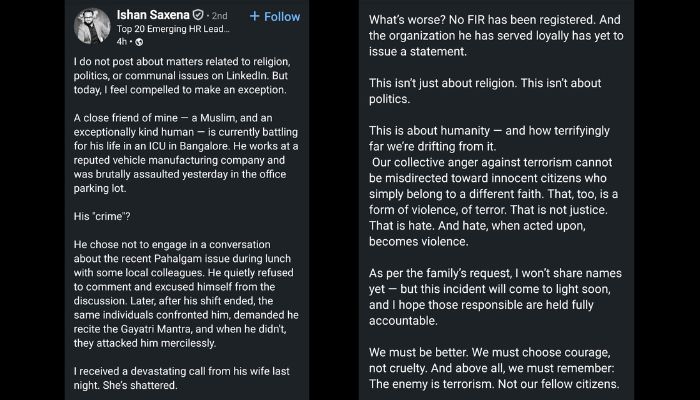Viewport: 700px width, 400px height.
Task: Click the globe public visibility icon
Action: (x=139, y=41)
